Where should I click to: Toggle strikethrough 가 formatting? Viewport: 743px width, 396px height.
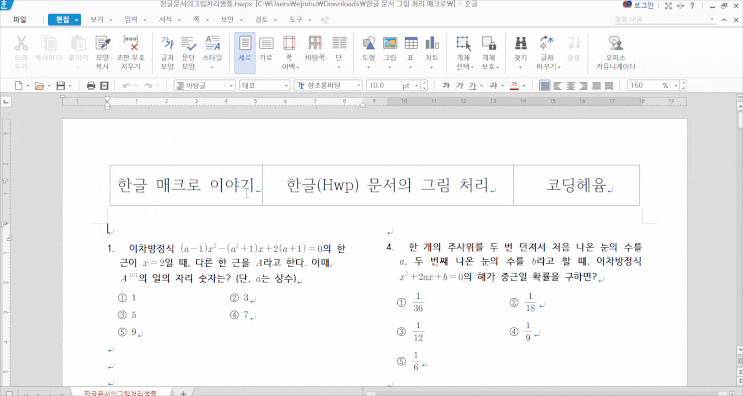coord(493,86)
